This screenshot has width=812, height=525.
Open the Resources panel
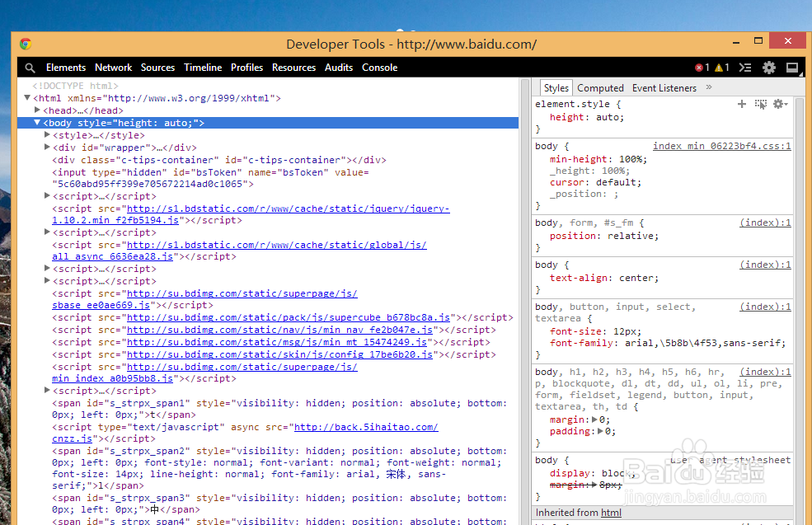[293, 68]
